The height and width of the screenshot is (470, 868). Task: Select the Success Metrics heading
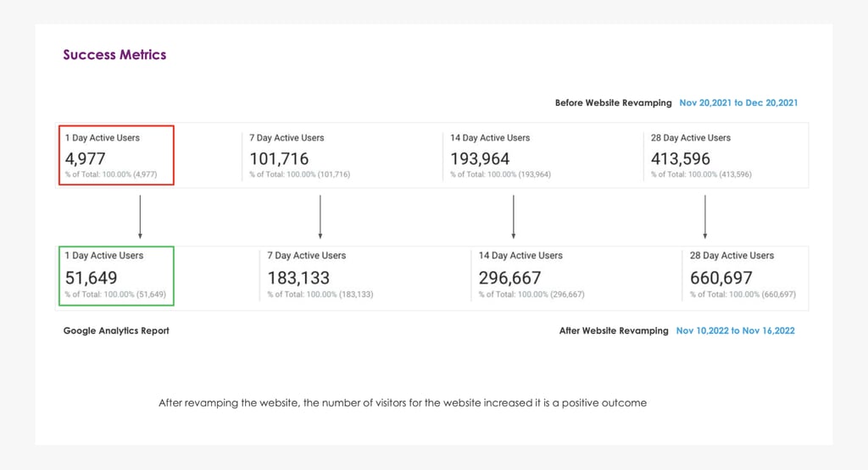pos(114,55)
